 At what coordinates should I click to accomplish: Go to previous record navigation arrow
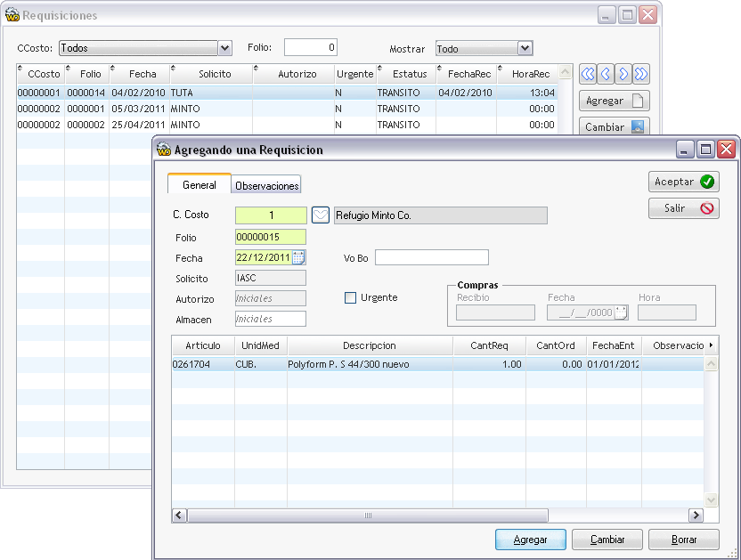pos(606,74)
